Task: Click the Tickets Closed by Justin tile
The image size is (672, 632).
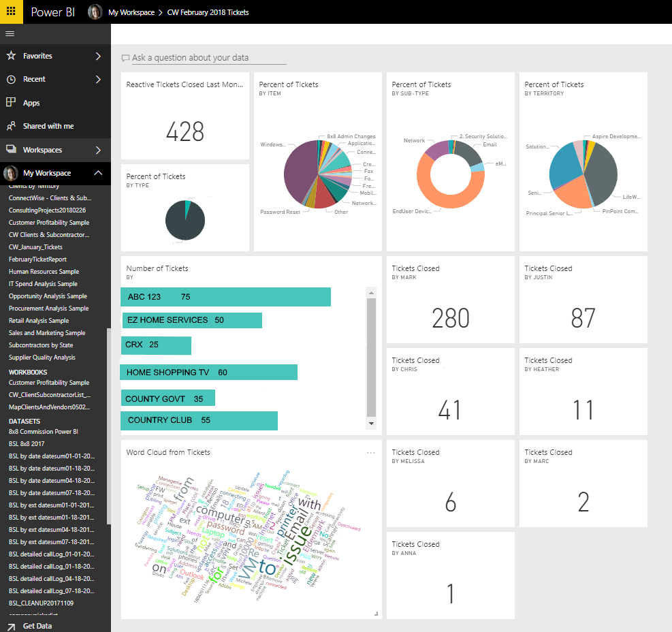Action: (583, 300)
